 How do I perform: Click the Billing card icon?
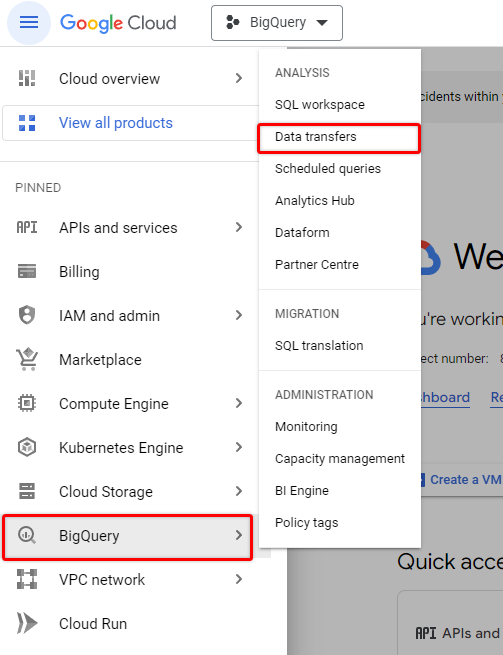pos(27,272)
